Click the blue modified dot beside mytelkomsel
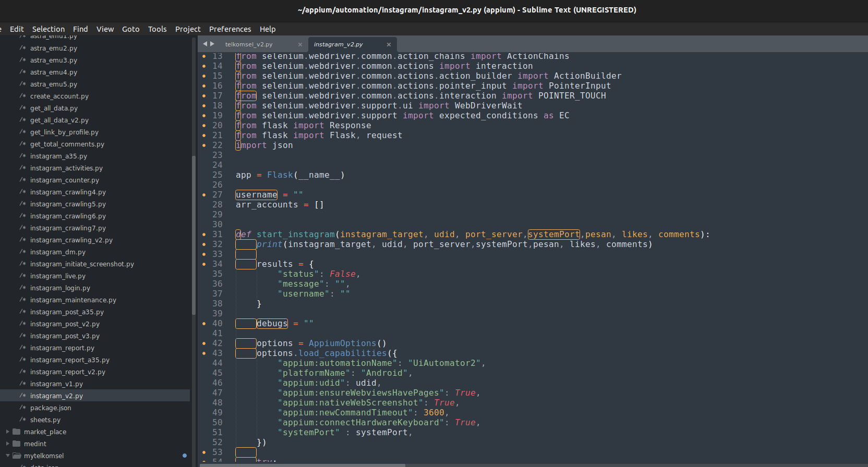 click(185, 456)
